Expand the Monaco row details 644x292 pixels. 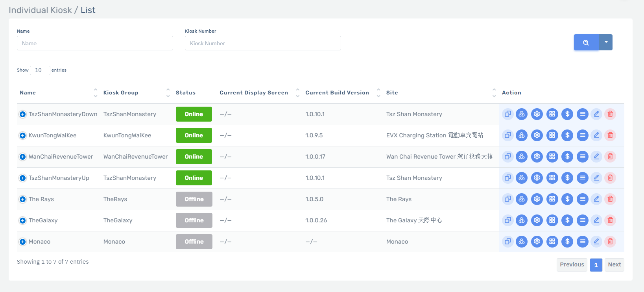[x=22, y=242]
